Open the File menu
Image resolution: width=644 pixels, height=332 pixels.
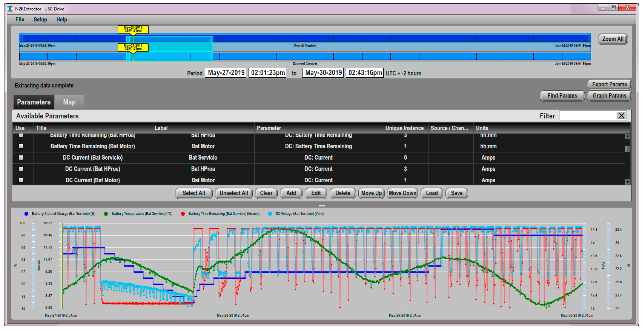[20, 20]
